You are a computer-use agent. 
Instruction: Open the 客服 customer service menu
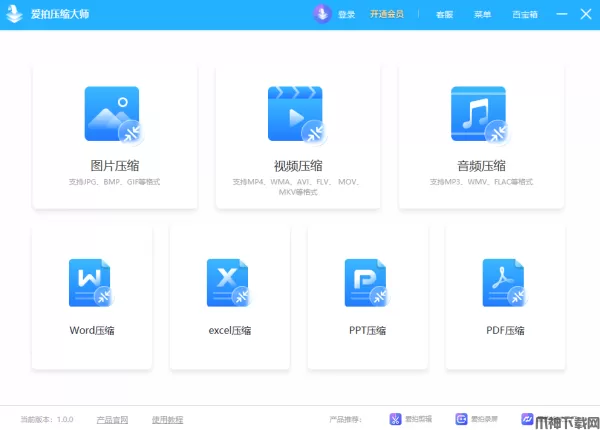(x=444, y=15)
